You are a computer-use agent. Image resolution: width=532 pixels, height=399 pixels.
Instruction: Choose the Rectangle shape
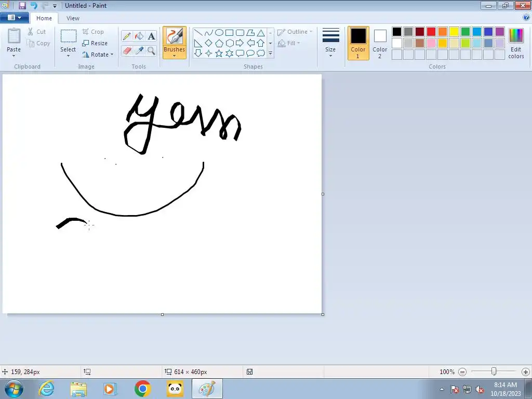(229, 33)
